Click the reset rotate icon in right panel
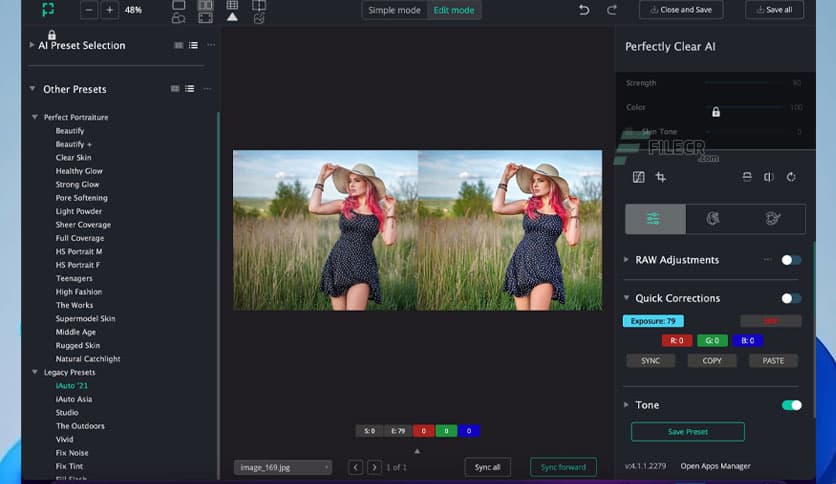 tap(791, 177)
